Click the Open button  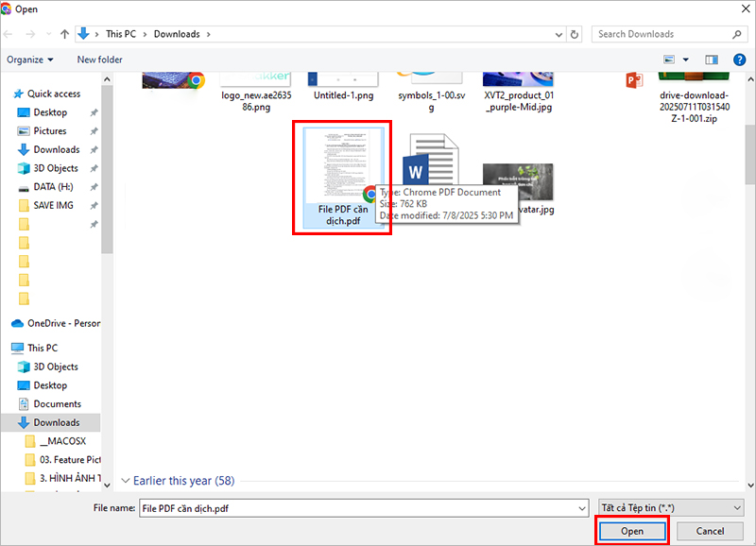click(x=632, y=531)
